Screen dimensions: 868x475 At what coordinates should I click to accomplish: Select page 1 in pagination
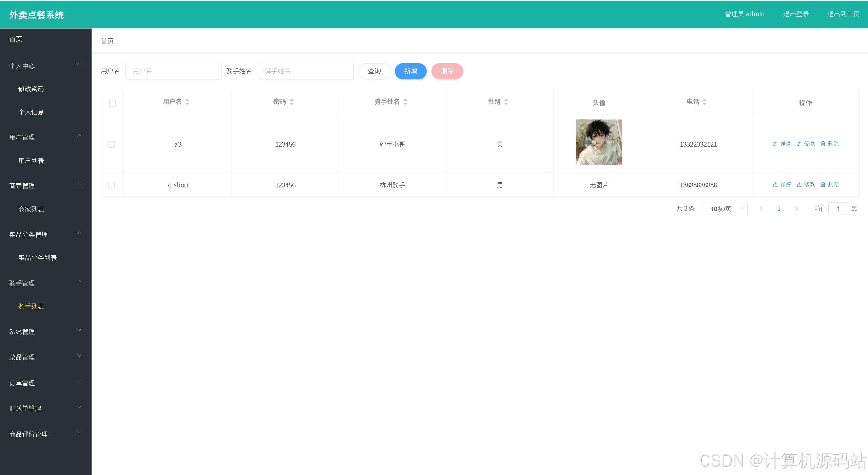[779, 208]
